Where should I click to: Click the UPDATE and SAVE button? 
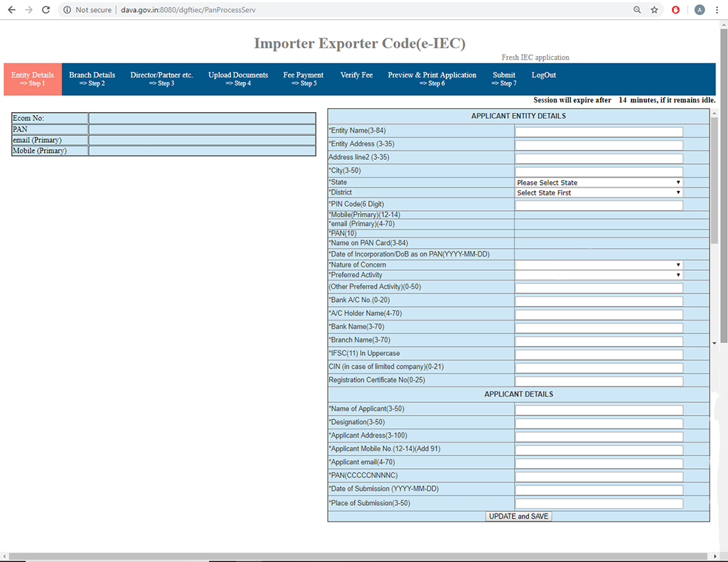(x=518, y=516)
